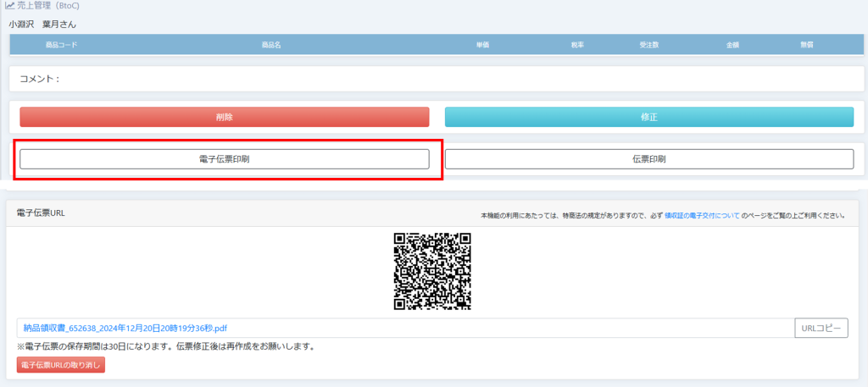
Task: Copy the URL with the URLコピー button
Action: [x=821, y=328]
